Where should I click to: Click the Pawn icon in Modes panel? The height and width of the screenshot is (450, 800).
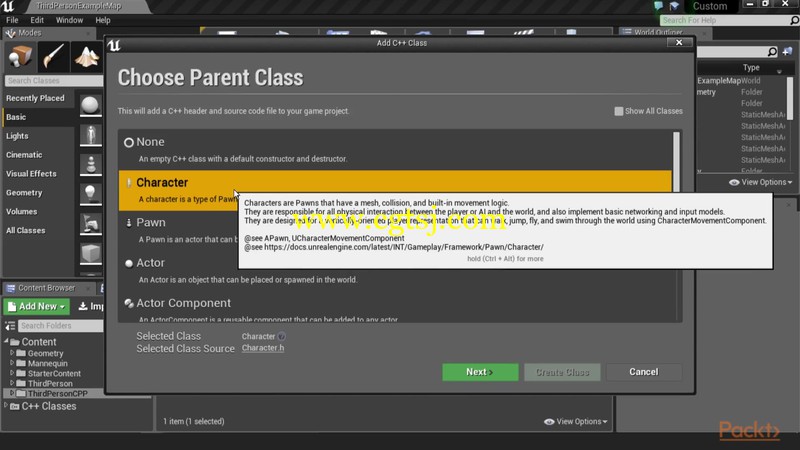[90, 164]
